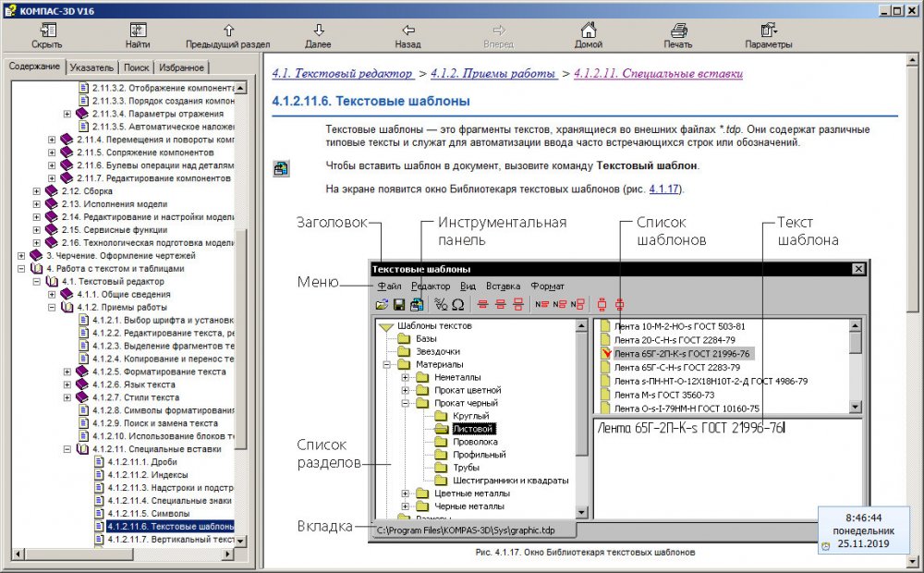Follow breadcrumb link 4.1.2. Приемы работы
This screenshot has width=924, height=573.
[493, 74]
